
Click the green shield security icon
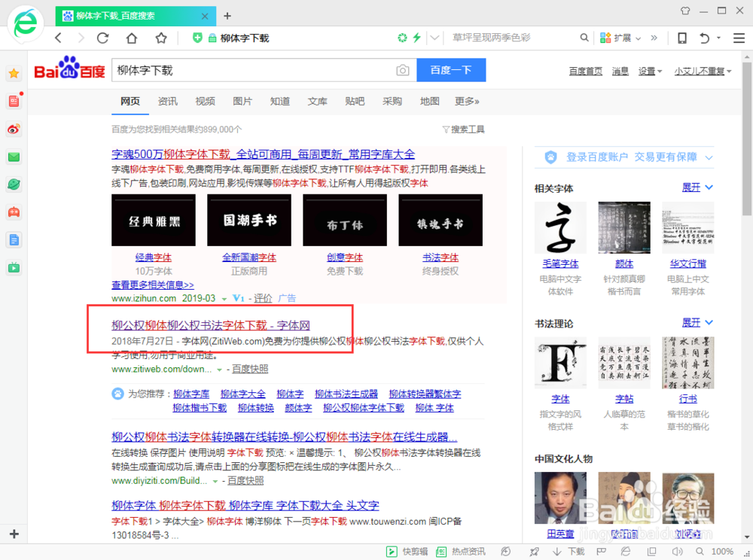point(197,38)
